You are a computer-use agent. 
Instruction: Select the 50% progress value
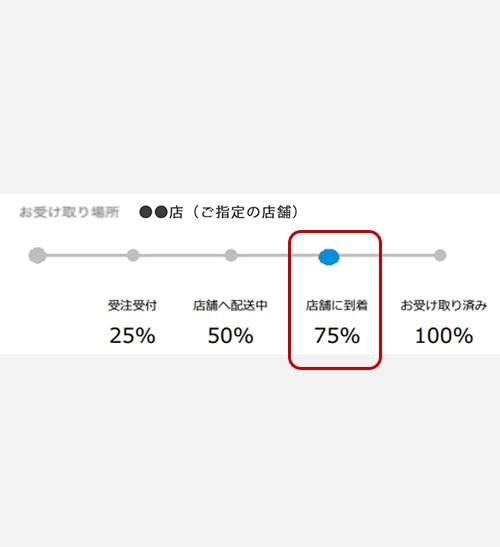click(230, 336)
